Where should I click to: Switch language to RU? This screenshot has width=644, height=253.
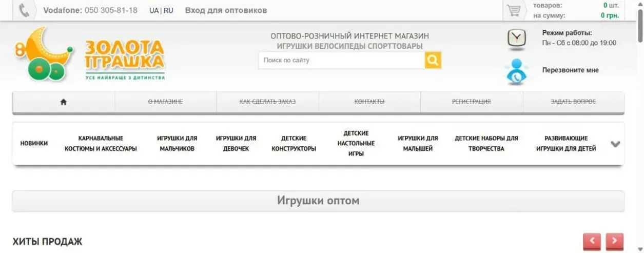tap(168, 10)
